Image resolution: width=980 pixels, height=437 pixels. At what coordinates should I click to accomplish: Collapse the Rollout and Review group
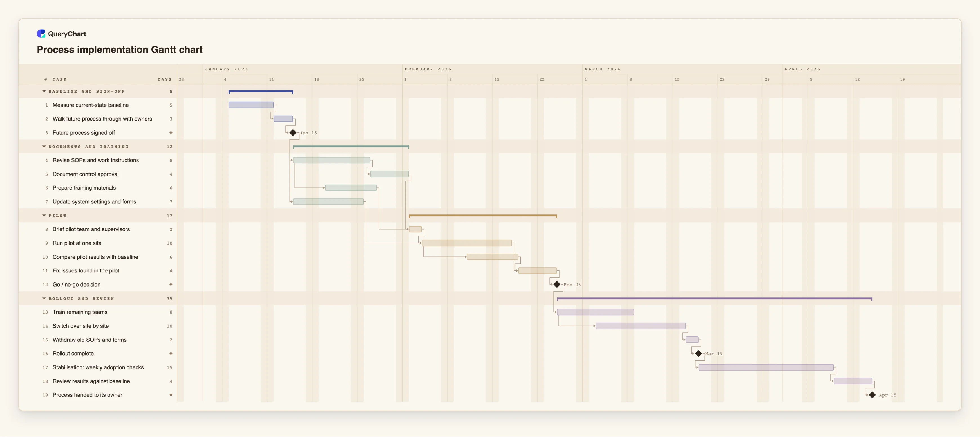[x=44, y=298]
